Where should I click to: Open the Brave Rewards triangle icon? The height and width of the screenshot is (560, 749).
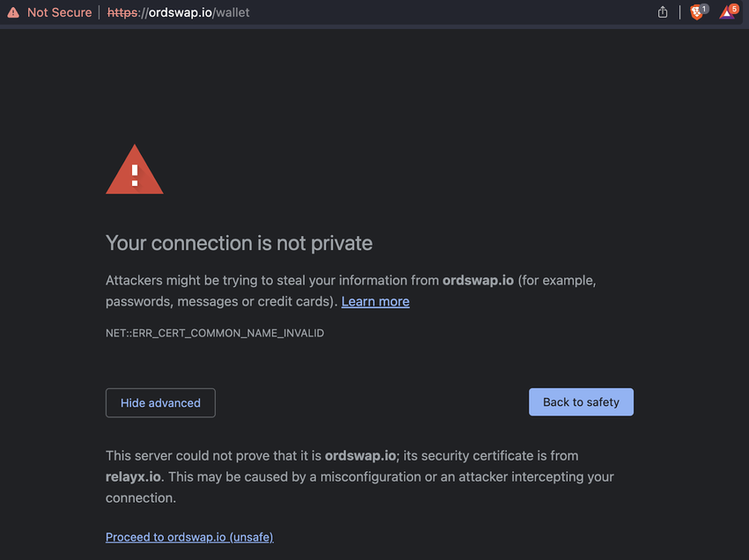click(725, 13)
